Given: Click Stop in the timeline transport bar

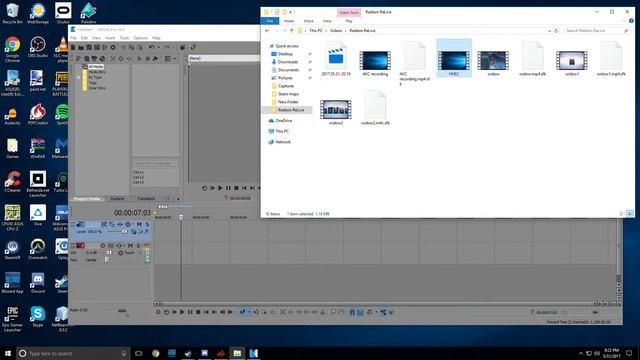Looking at the screenshot, I should point(198,312).
